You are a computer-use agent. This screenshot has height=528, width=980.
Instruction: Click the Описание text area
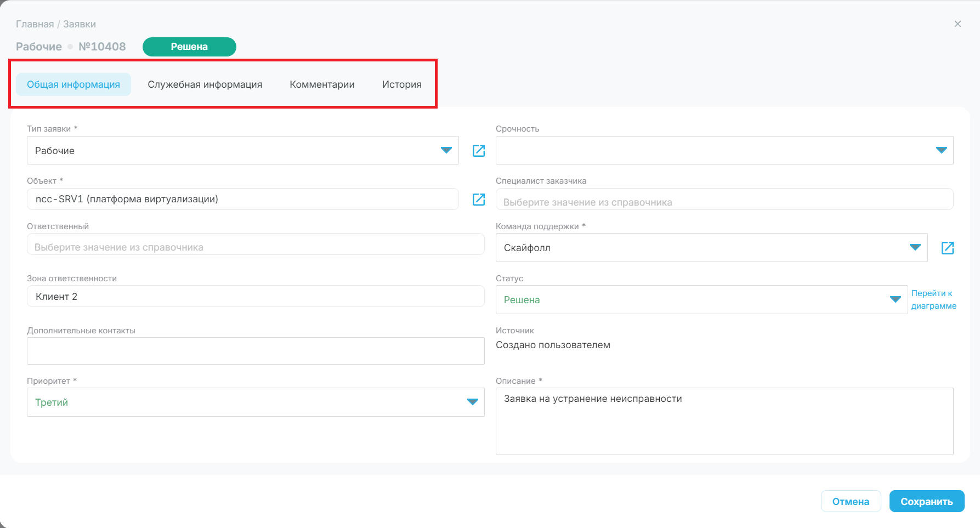[724, 421]
